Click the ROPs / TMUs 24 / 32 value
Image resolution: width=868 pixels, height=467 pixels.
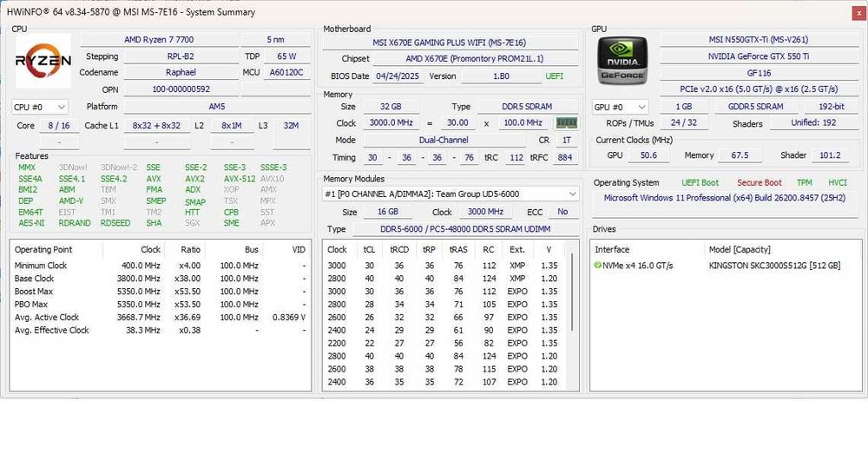[x=683, y=123]
